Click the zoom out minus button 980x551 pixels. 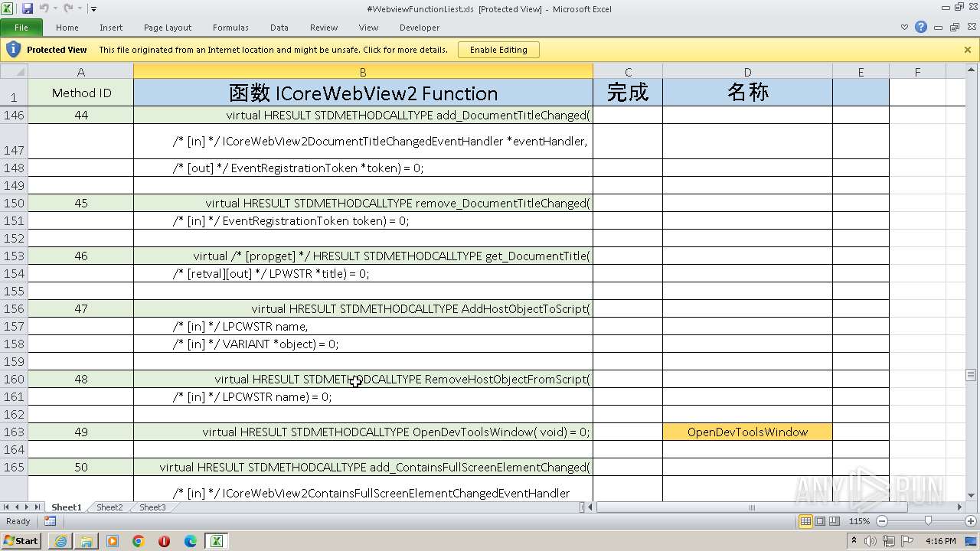coord(881,521)
